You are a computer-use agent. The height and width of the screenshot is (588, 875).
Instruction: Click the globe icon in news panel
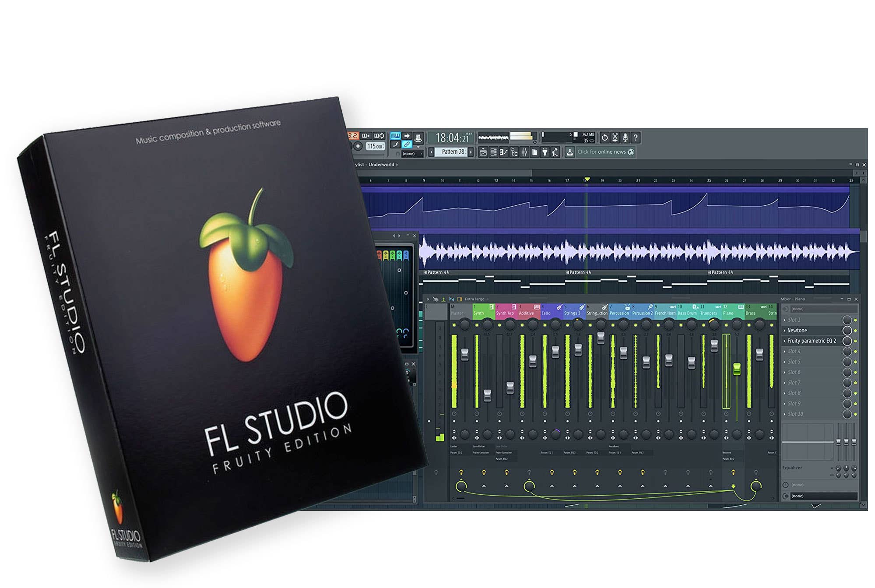(x=631, y=151)
